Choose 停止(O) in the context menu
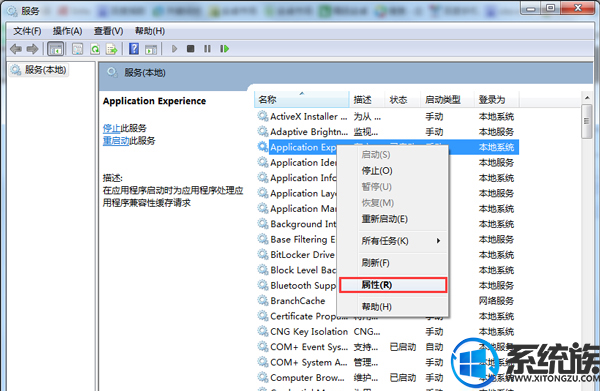The width and height of the screenshot is (600, 391). [x=393, y=171]
